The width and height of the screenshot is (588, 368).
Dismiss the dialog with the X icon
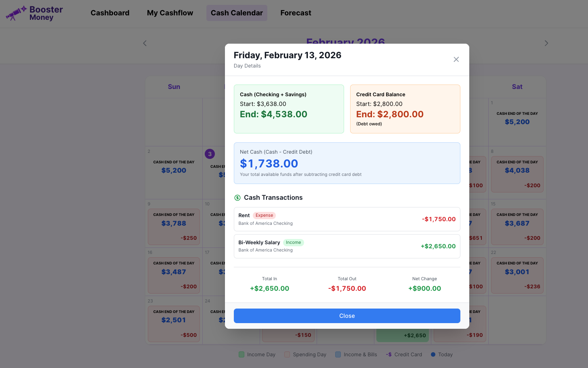[456, 59]
